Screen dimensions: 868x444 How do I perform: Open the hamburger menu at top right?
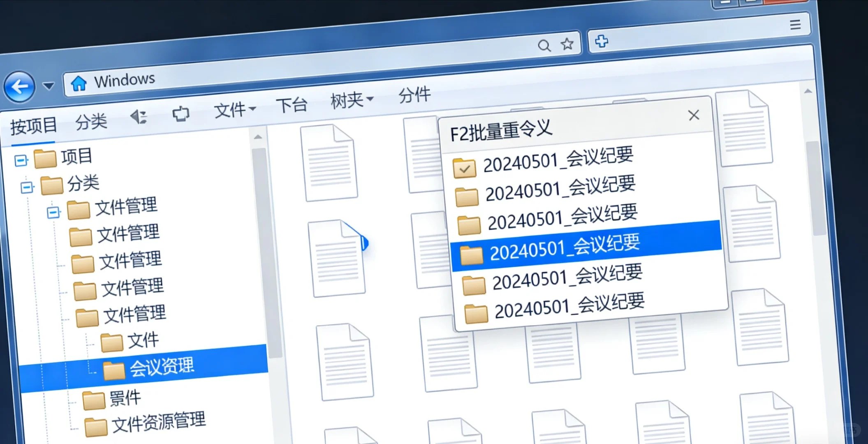pos(795,25)
